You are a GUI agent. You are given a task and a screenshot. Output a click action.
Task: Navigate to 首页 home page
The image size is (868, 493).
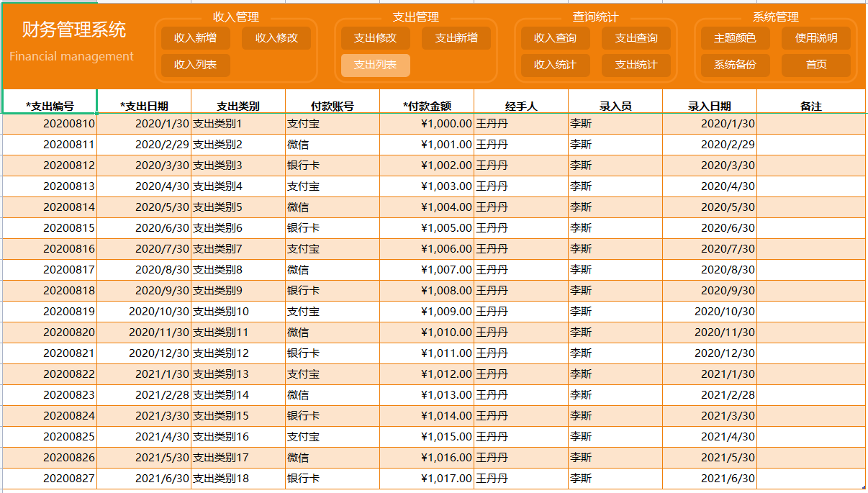click(x=816, y=65)
